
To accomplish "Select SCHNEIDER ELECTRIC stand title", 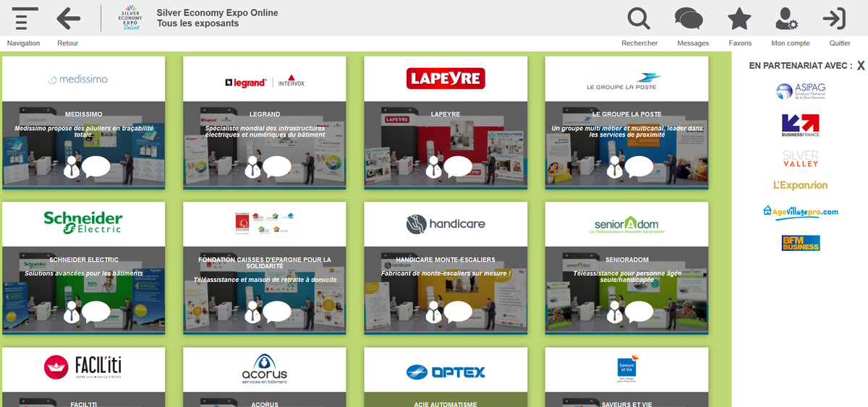I will point(84,260).
